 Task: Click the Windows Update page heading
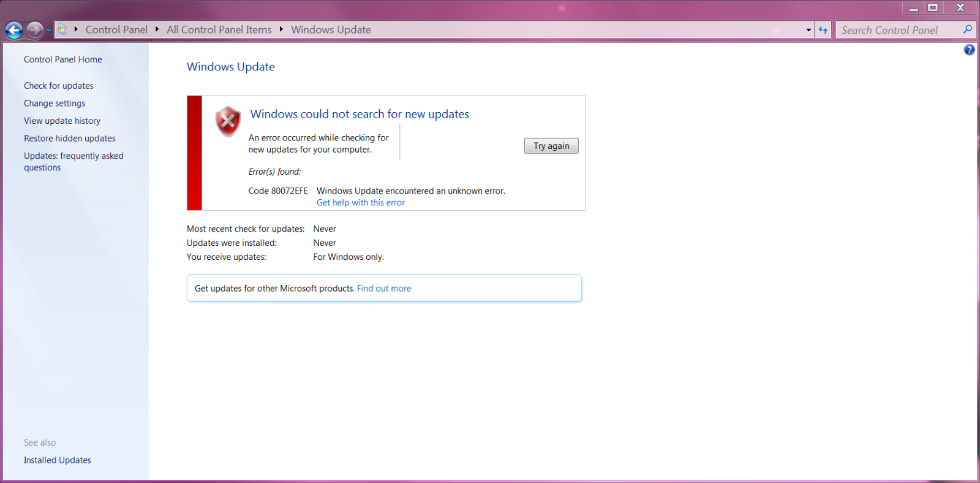point(231,67)
